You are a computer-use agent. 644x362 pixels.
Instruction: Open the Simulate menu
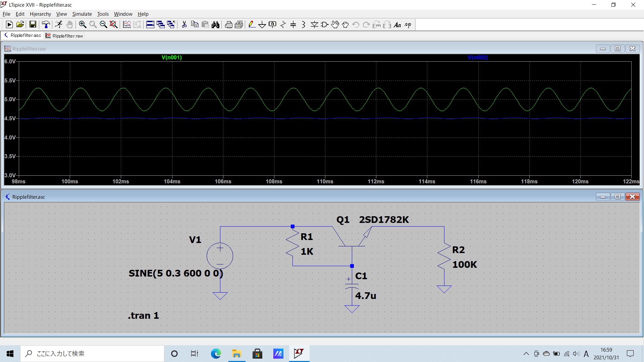pyautogui.click(x=82, y=14)
